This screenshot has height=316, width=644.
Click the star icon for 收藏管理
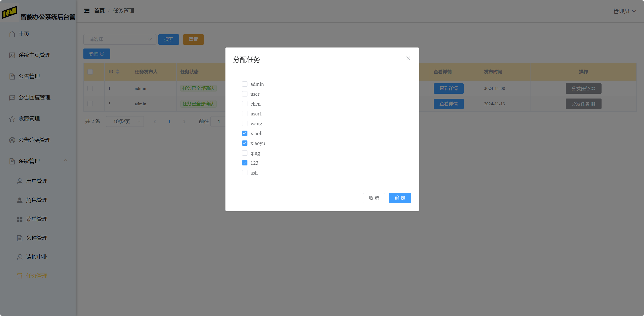pyautogui.click(x=12, y=119)
